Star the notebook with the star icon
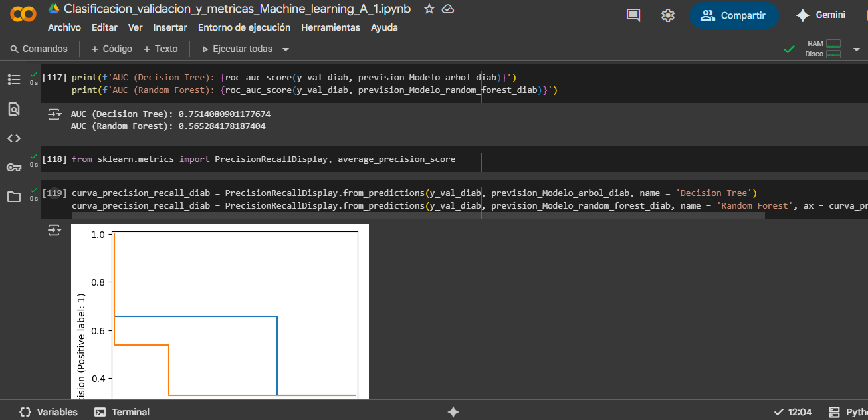 click(x=429, y=9)
